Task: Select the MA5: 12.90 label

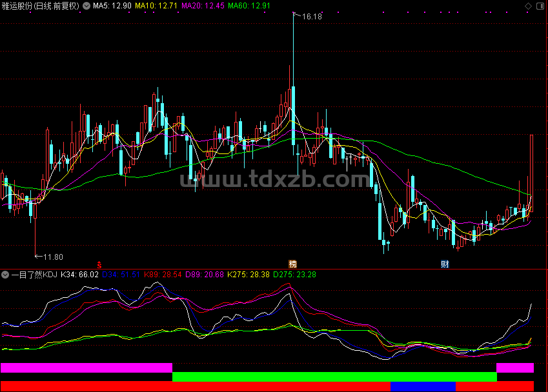Action: point(112,6)
